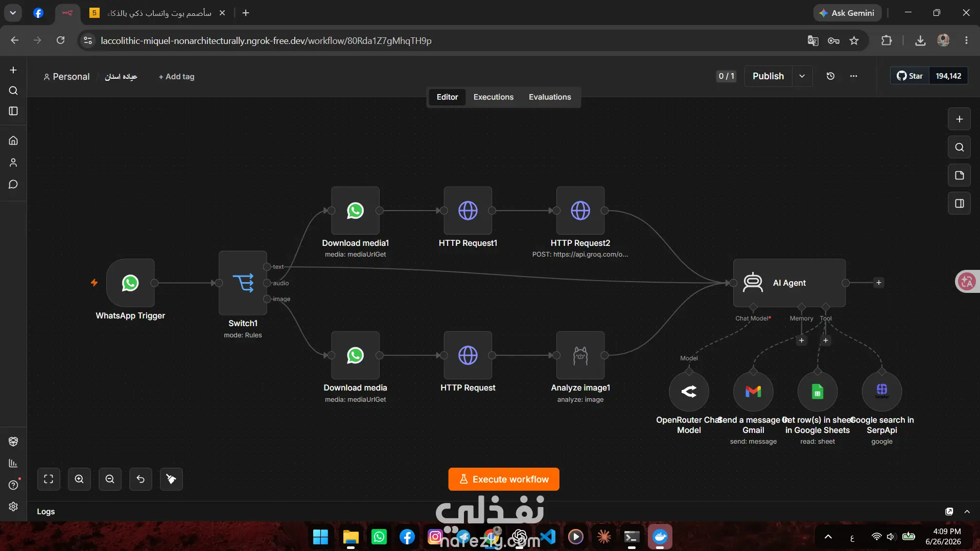Open the chat icon in left sidebar
Image resolution: width=980 pixels, height=551 pixels.
(13, 184)
